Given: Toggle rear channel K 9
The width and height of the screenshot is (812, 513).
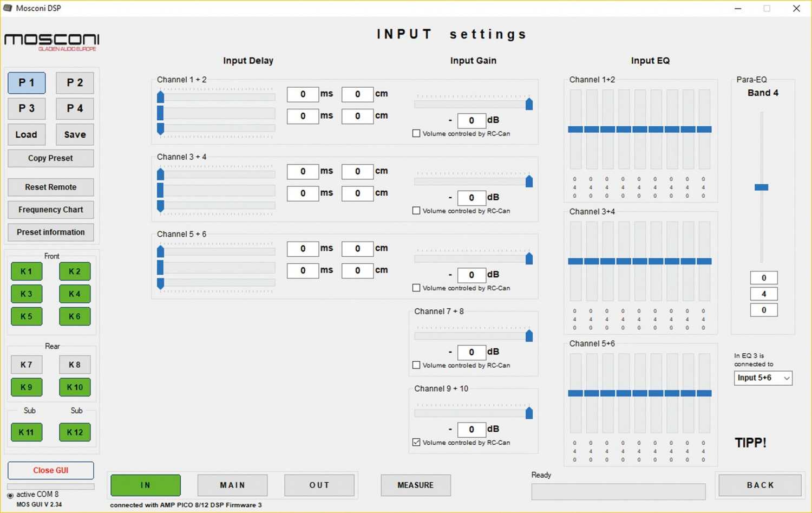Looking at the screenshot, I should [x=27, y=387].
